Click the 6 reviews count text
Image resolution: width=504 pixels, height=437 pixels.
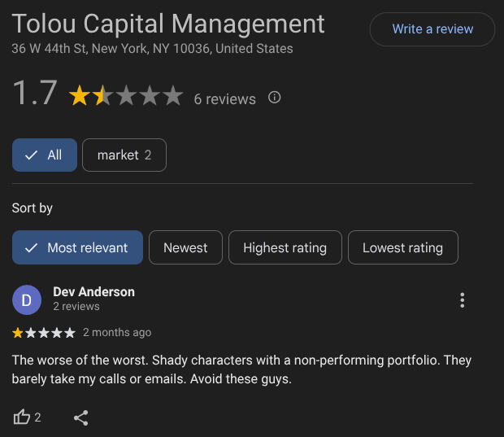pos(224,99)
